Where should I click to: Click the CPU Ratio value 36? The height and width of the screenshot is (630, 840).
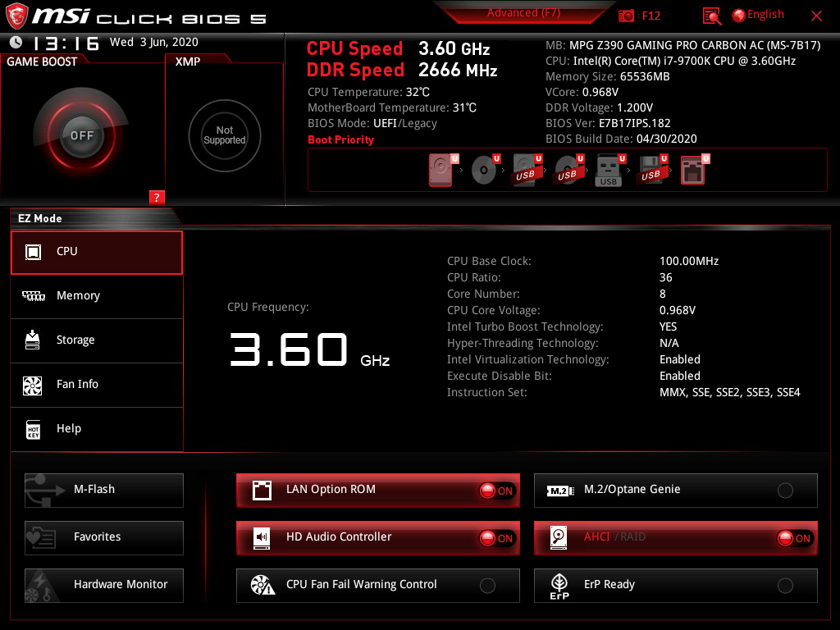[665, 277]
